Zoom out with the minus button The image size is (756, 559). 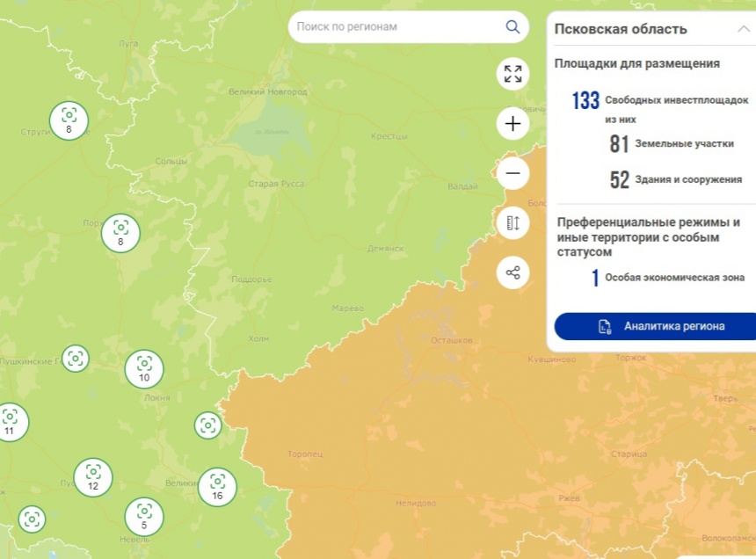point(513,173)
